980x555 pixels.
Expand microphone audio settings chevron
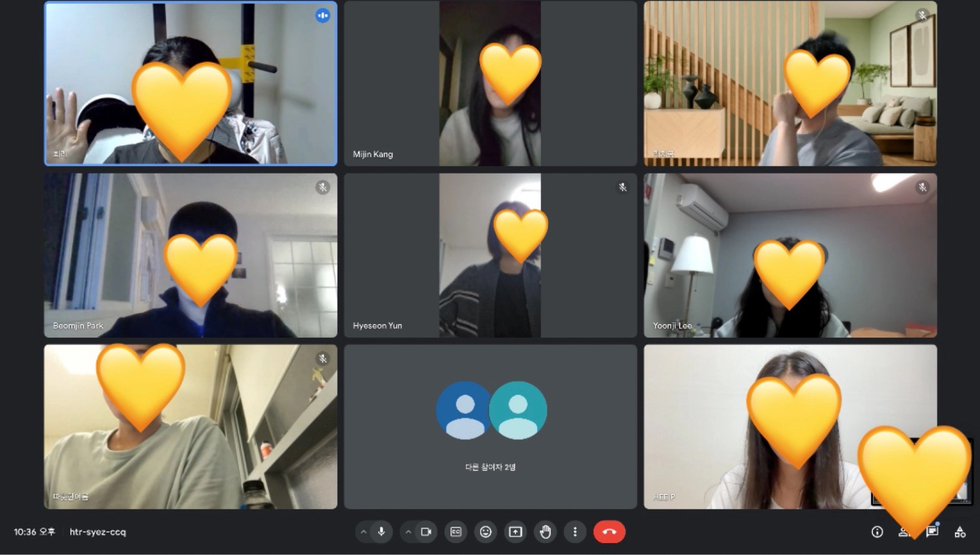click(363, 532)
